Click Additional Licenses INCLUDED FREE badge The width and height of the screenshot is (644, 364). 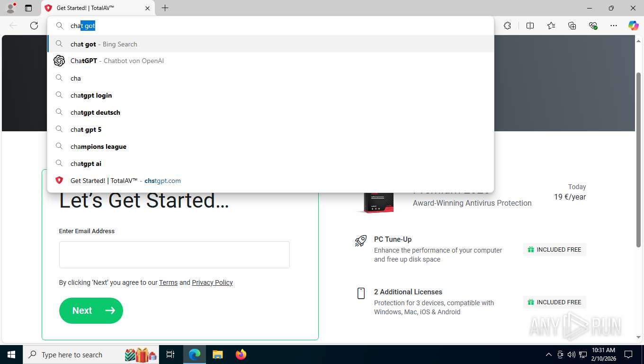click(555, 302)
